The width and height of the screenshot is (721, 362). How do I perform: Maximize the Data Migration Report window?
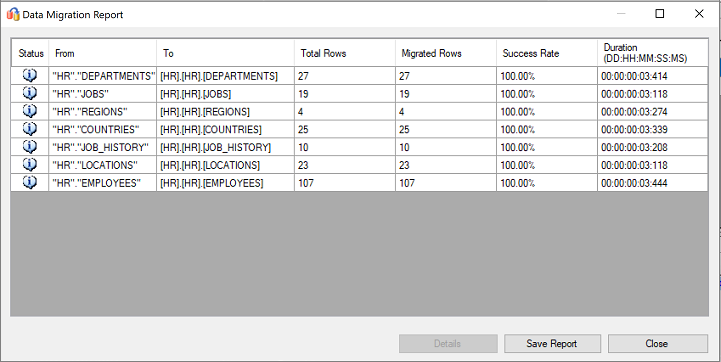[659, 14]
